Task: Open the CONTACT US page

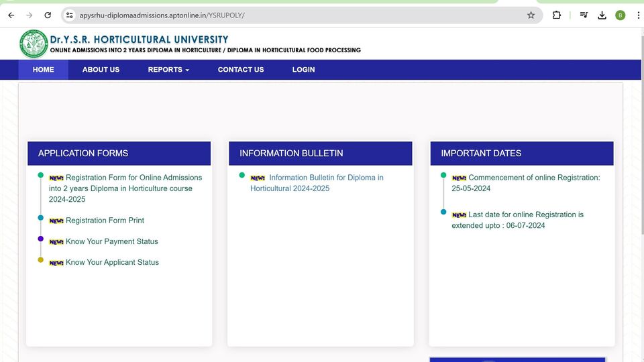Action: 241,70
